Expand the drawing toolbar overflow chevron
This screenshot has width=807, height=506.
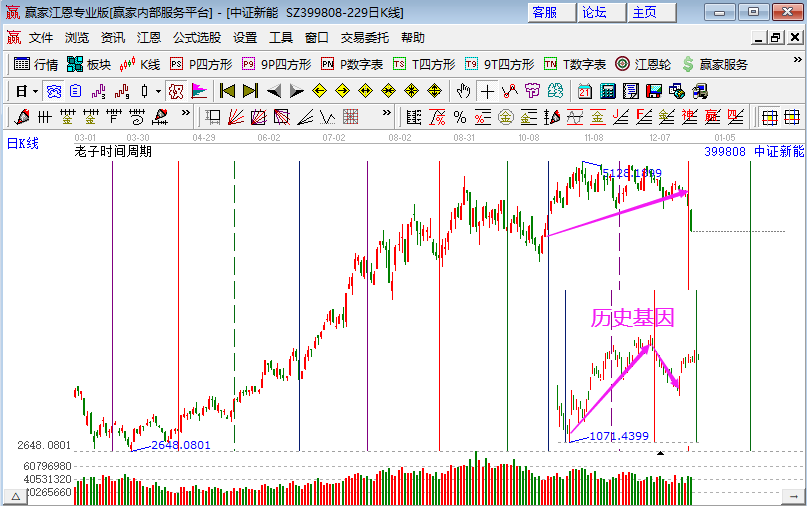point(186,112)
